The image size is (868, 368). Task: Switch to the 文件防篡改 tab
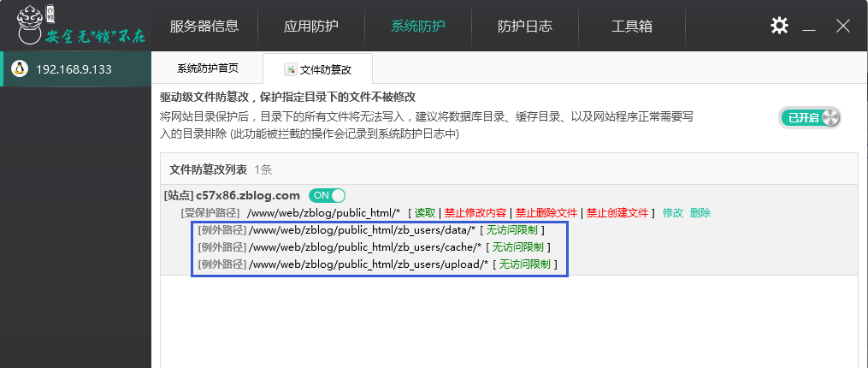pyautogui.click(x=318, y=69)
